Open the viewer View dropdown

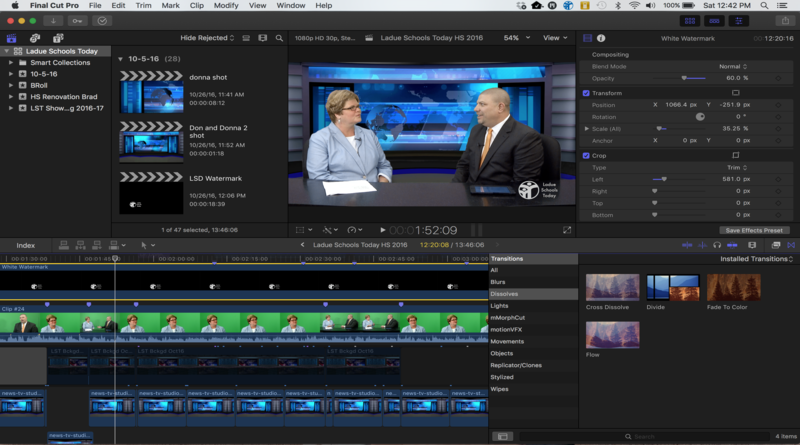pyautogui.click(x=555, y=38)
